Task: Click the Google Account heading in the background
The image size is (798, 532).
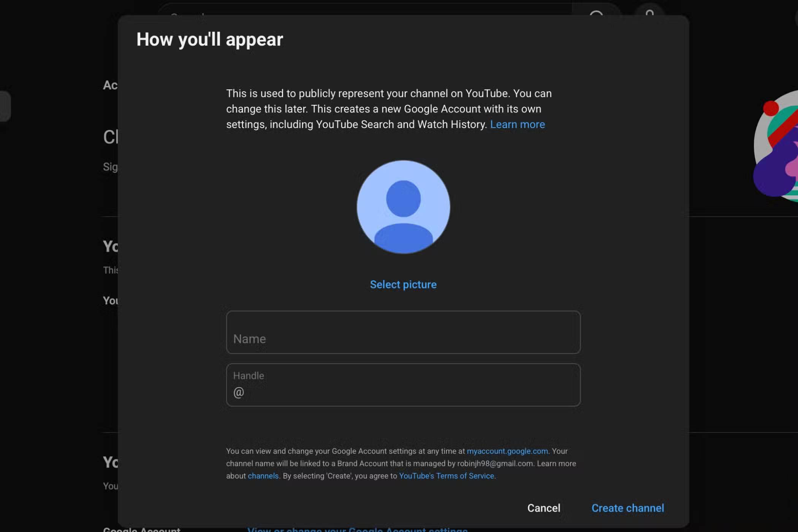Action: click(x=142, y=529)
